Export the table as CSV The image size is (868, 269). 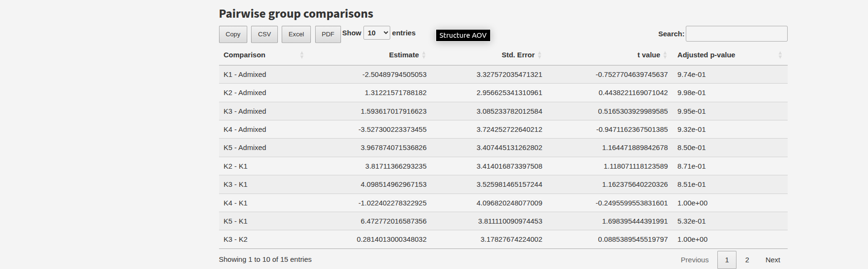pyautogui.click(x=264, y=34)
